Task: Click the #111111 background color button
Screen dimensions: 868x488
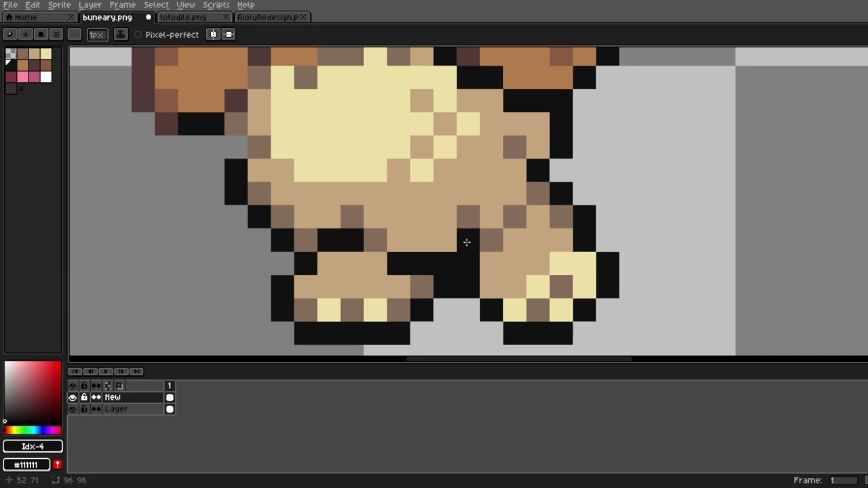Action: 26,464
